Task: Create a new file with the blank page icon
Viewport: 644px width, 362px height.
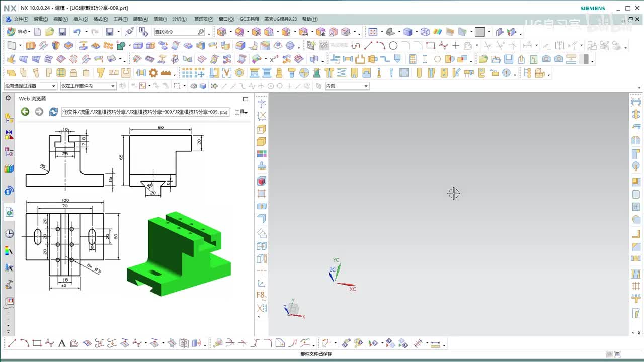Action: (38, 32)
